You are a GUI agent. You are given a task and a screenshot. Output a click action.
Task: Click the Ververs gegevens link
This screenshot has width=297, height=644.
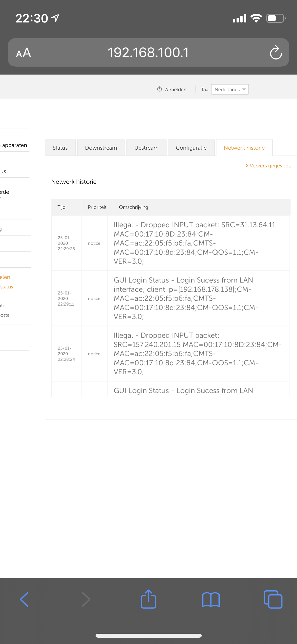point(270,165)
